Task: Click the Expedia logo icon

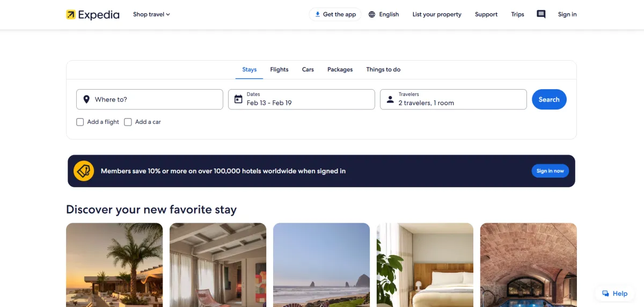Action: [71, 14]
